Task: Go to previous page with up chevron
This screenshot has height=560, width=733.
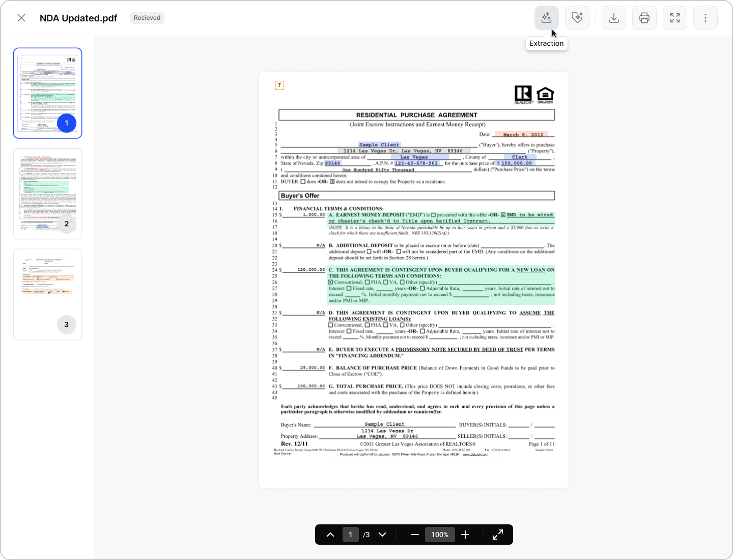Action: [x=330, y=535]
